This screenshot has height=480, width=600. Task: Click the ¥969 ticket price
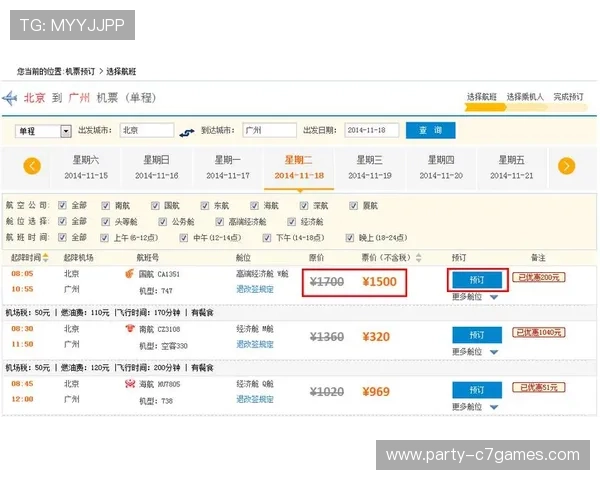[376, 392]
